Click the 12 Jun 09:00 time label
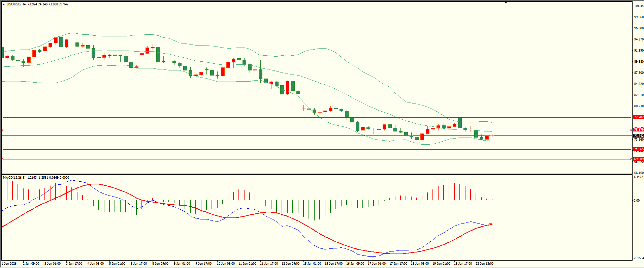 tap(290, 264)
